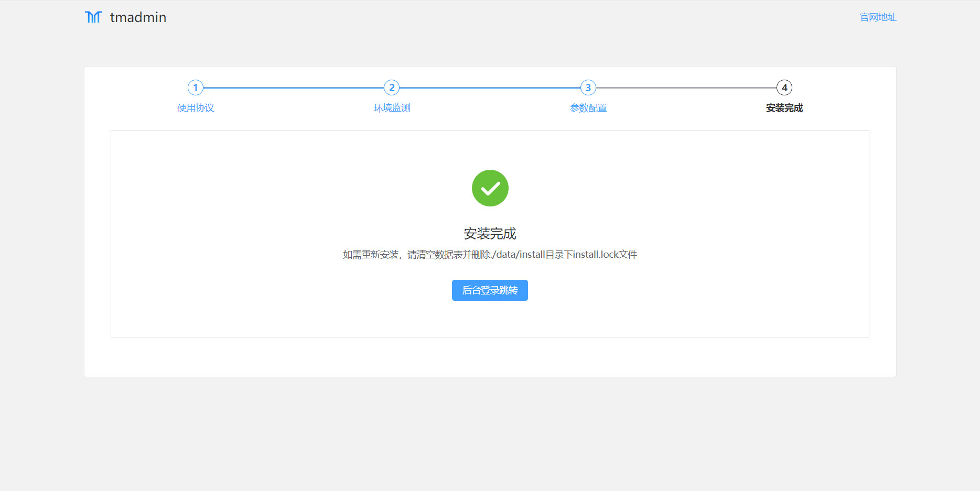Click progress line between steps 2 and 3
Viewport: 980px width, 491px height.
click(x=490, y=88)
